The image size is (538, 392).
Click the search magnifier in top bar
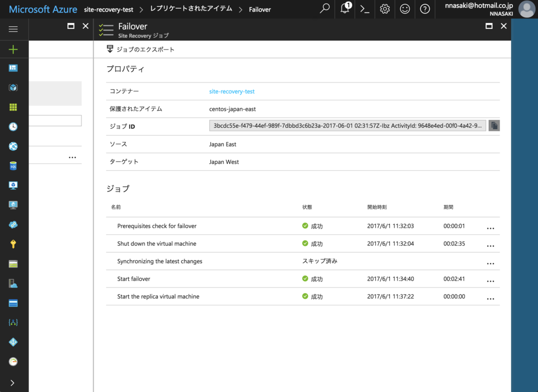click(x=324, y=8)
